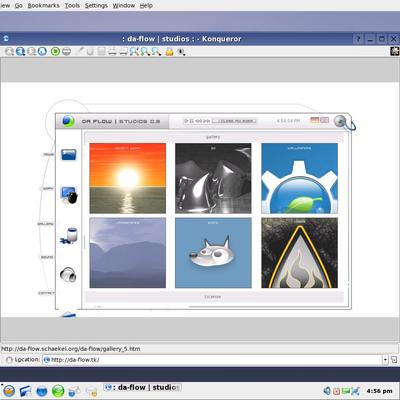The image size is (400, 400).
Task: Open the Help menu
Action: (146, 6)
